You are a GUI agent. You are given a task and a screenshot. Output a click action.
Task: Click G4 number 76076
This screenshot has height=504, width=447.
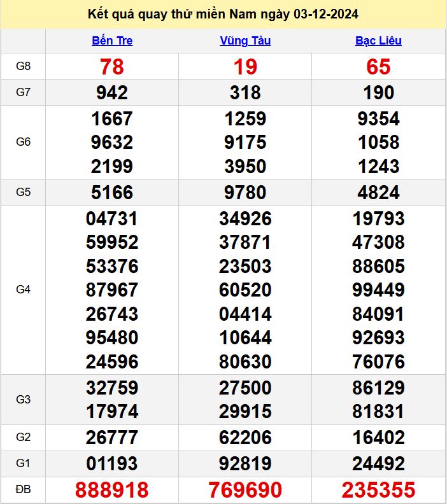(x=378, y=362)
